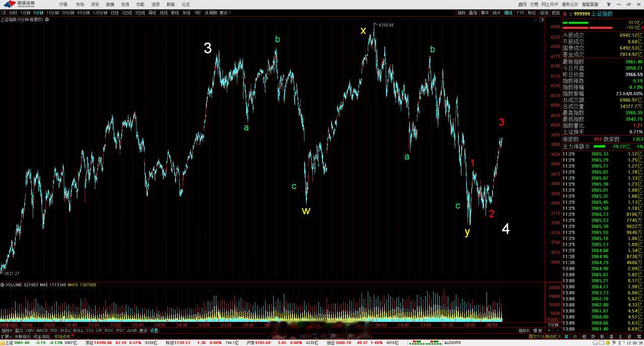Open the 交易 link

coord(534,4)
